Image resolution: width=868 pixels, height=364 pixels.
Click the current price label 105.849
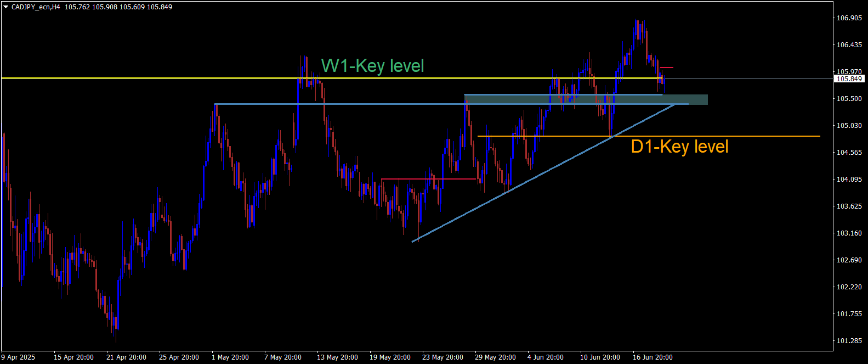849,79
